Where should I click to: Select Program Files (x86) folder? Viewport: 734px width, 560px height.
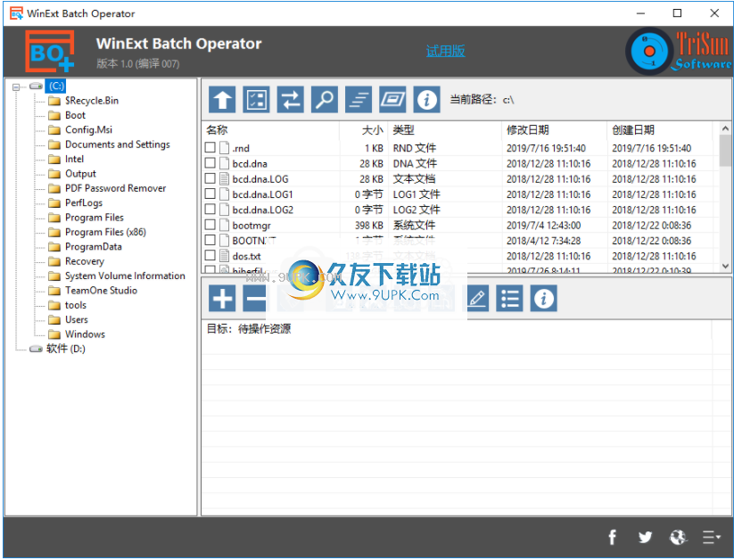(105, 232)
